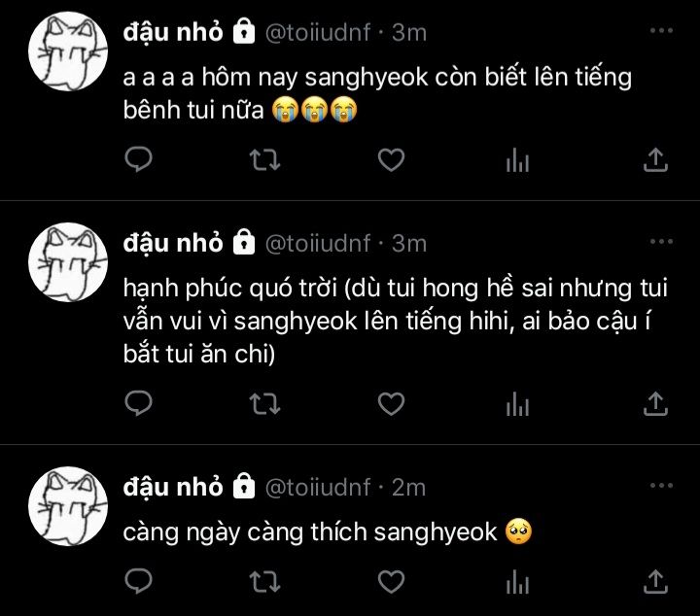700x616 pixels.
Task: View analytics of the 'hạnh phúc quá trời' tweet
Action: tap(517, 403)
